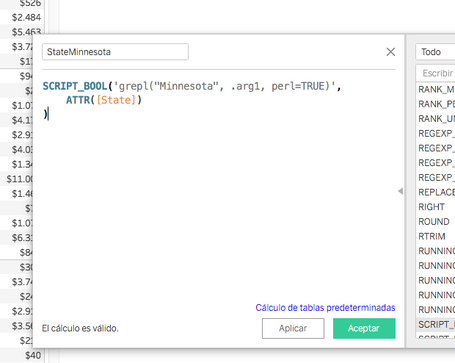Edit the StateMinnesota calculation name field
The image size is (455, 363).
pyautogui.click(x=115, y=52)
